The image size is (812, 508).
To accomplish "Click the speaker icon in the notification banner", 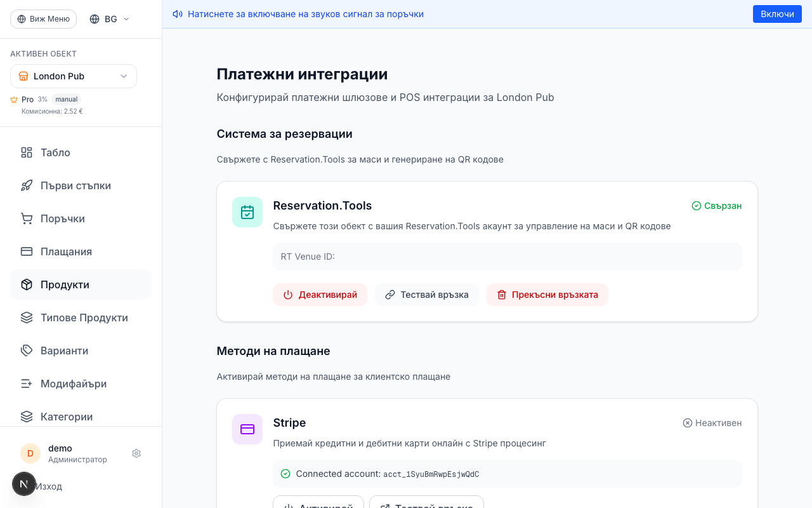I will 177,13.
